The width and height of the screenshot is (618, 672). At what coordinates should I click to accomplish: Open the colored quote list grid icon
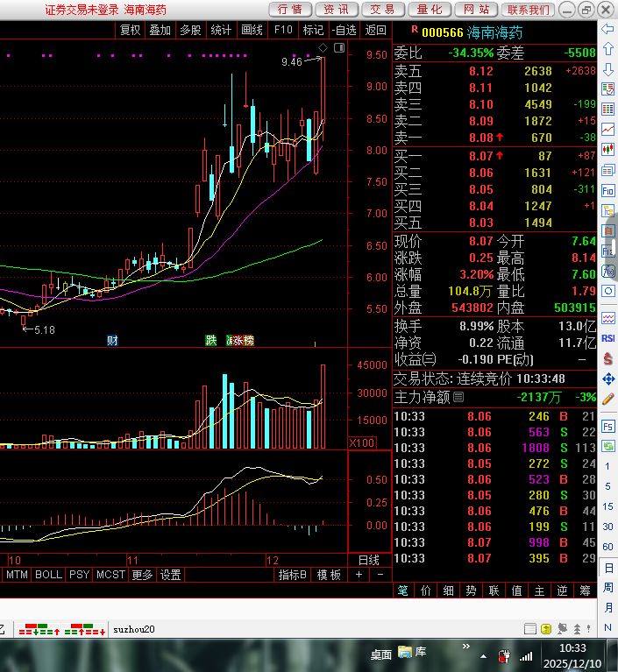(607, 110)
